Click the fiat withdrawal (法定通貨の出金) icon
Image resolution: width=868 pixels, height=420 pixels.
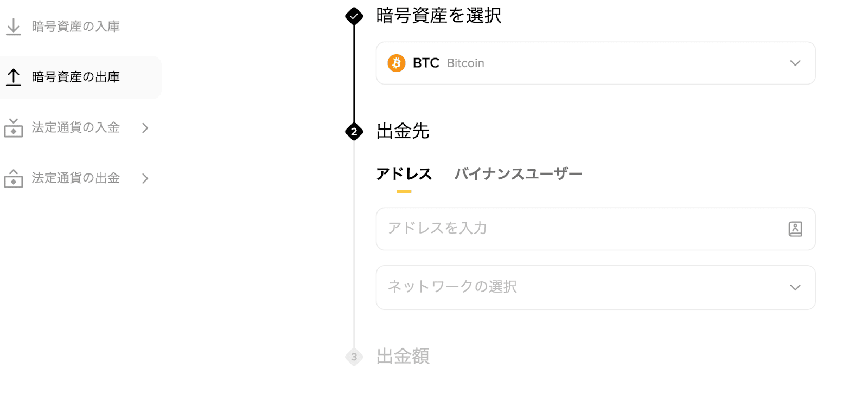tap(13, 178)
